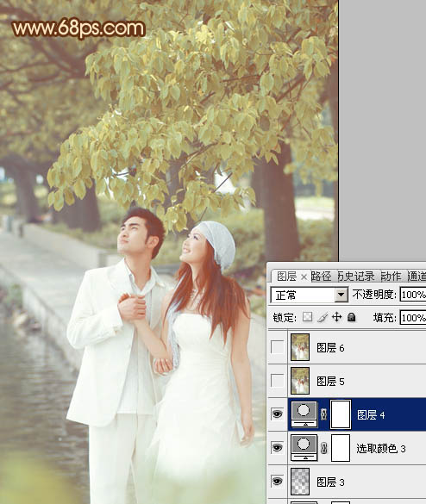Screen dimensions: 426x504
Task: Click the 填充 fill value field
Action: coord(413,318)
